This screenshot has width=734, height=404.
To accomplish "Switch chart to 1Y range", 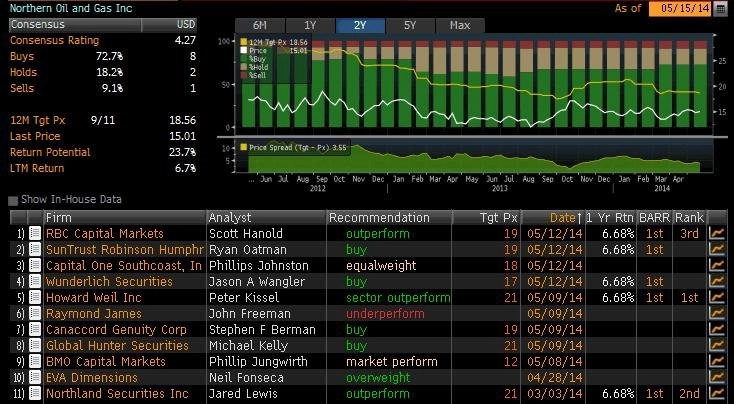I will point(310,25).
